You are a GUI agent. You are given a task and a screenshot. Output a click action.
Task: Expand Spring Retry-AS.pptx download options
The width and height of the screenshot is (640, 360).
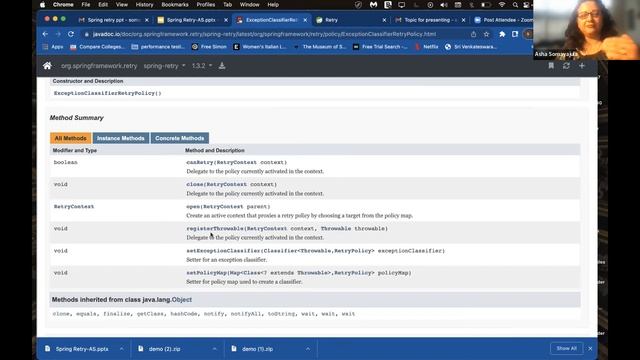click(122, 349)
